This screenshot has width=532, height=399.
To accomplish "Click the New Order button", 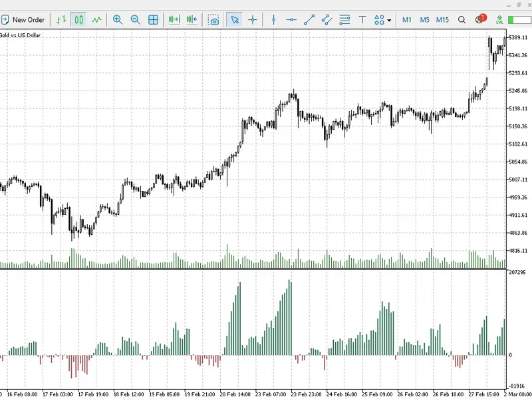I will pos(23,20).
